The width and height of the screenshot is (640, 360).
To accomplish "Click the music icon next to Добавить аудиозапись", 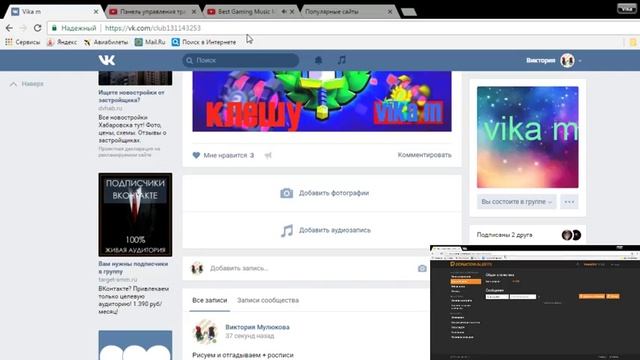I will (x=287, y=230).
